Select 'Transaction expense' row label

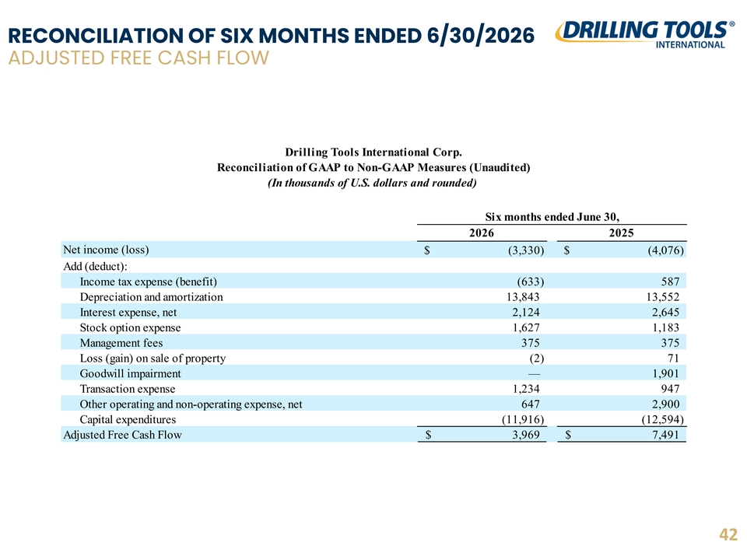[x=127, y=389]
